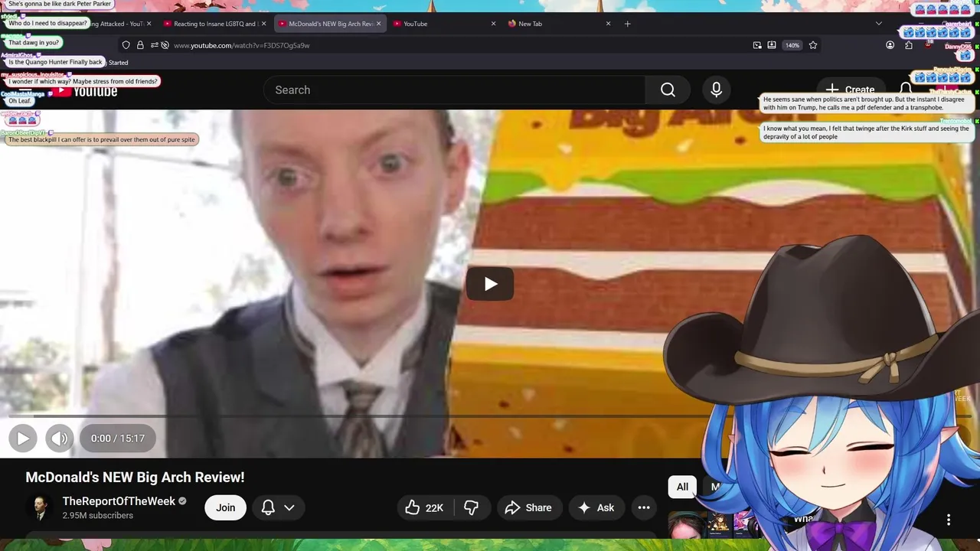
Task: Click the video progress bar
Action: click(490, 417)
